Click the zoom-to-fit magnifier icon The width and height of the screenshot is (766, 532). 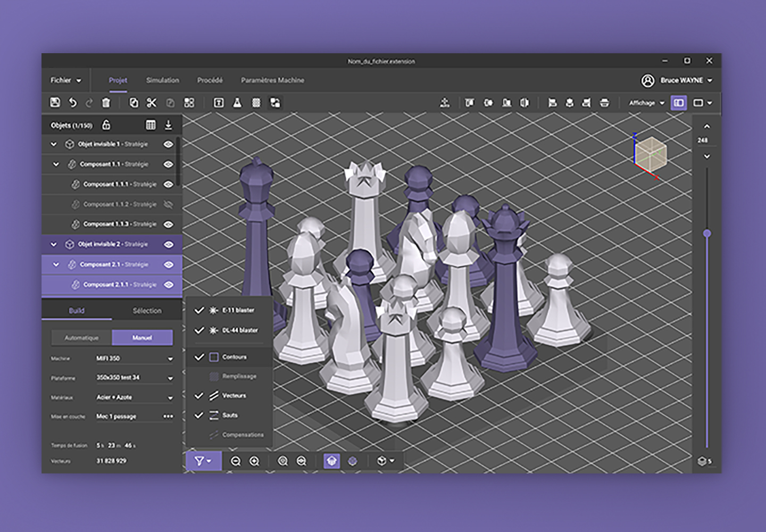283,461
